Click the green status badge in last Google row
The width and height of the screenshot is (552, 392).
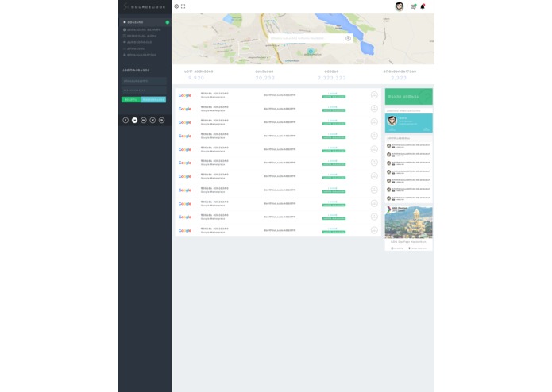coord(334,232)
